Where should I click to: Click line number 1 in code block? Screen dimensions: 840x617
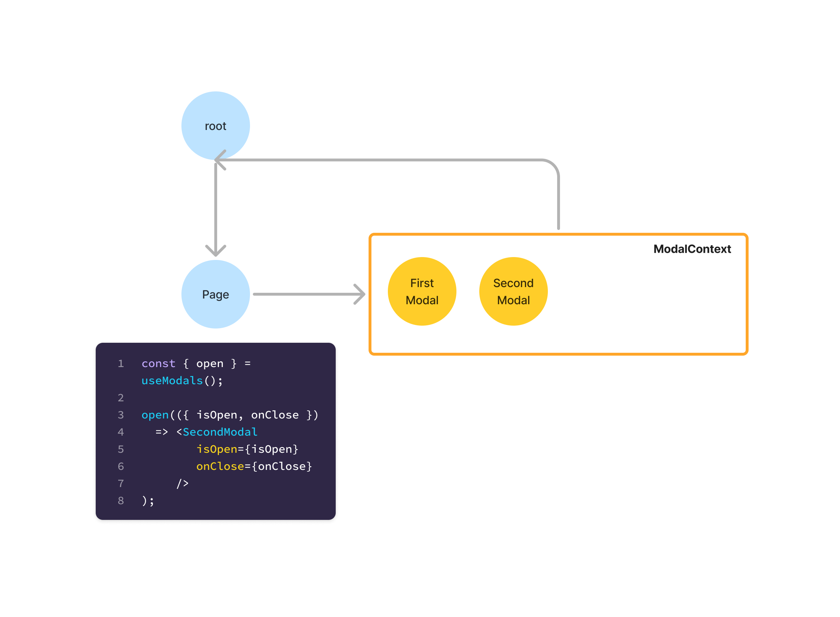pyautogui.click(x=121, y=363)
